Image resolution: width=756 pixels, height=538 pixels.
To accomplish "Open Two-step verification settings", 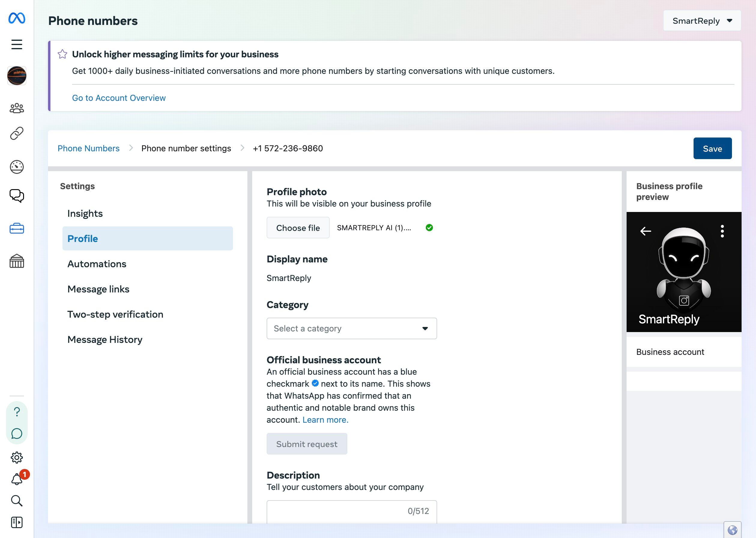I will pyautogui.click(x=115, y=314).
